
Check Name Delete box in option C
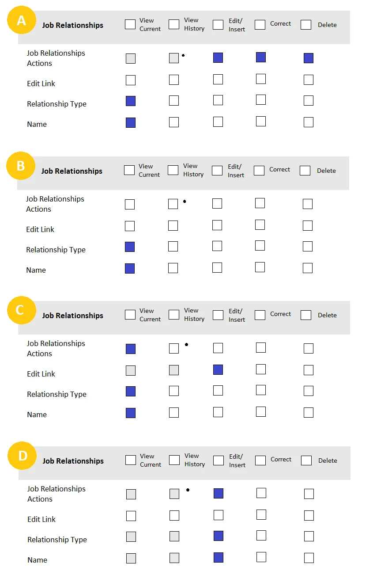click(309, 413)
